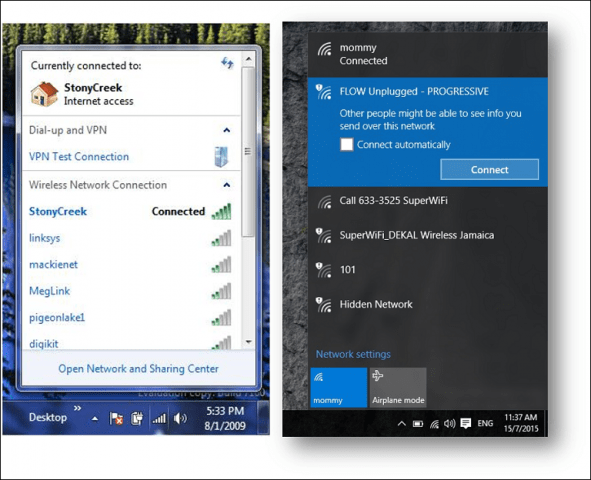Collapse the Dial-up and VPN section
The width and height of the screenshot is (591, 480).
(227, 130)
